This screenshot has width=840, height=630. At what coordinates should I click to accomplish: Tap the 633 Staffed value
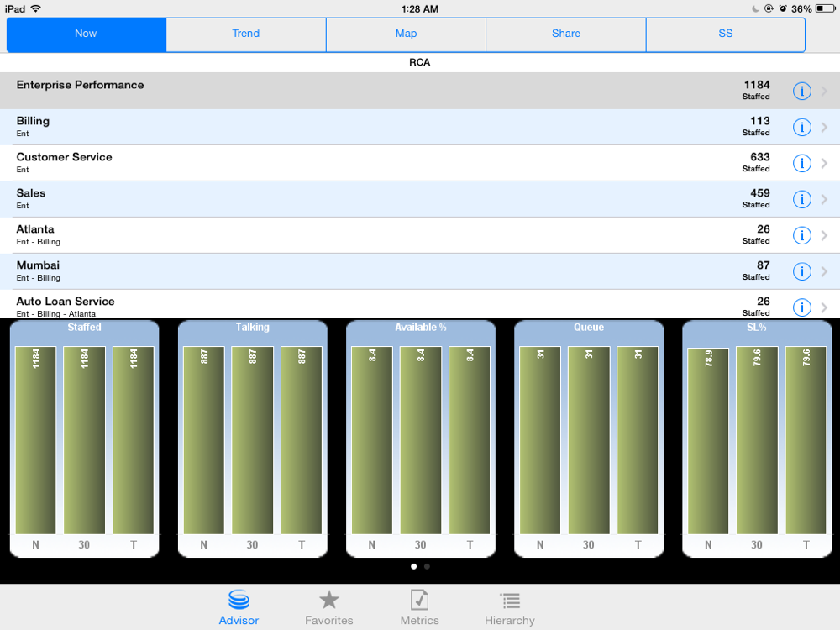[759, 157]
